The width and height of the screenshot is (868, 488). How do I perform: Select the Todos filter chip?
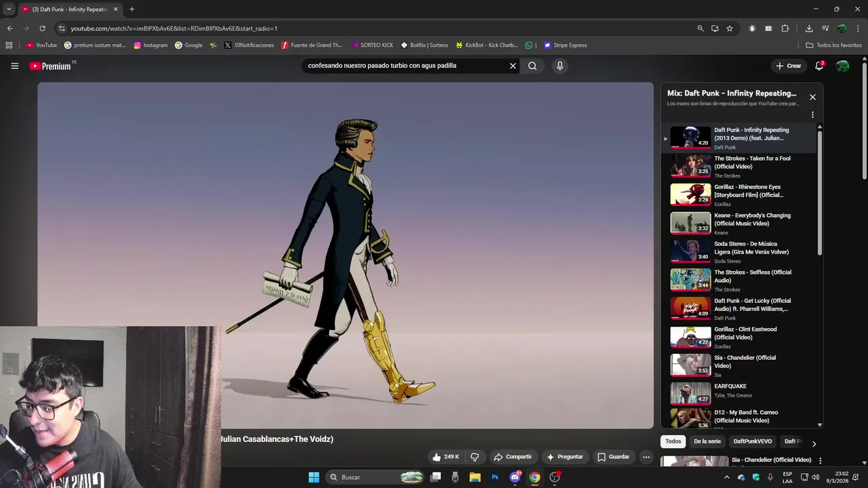tap(673, 441)
